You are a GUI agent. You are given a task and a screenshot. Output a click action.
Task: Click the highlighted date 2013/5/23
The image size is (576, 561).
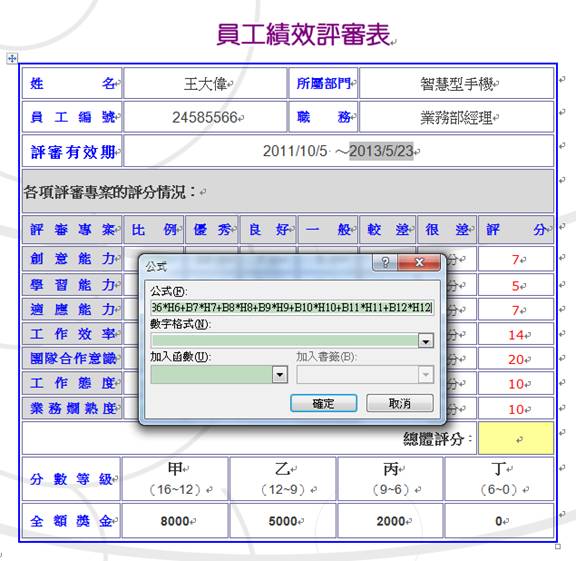(381, 151)
